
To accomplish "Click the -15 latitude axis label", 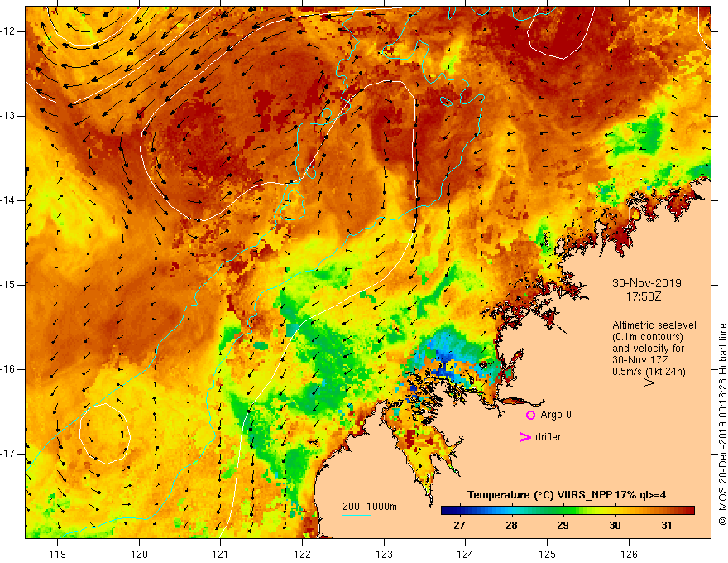I will pos(7,284).
